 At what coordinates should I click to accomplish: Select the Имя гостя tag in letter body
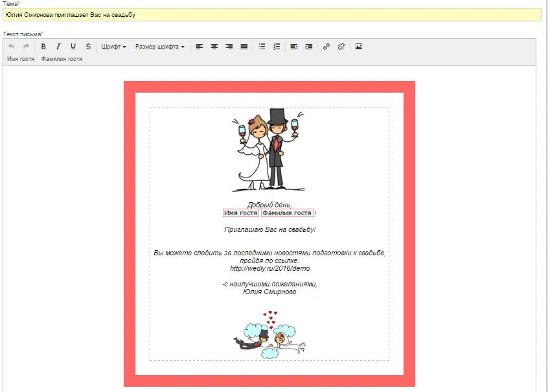tap(241, 213)
